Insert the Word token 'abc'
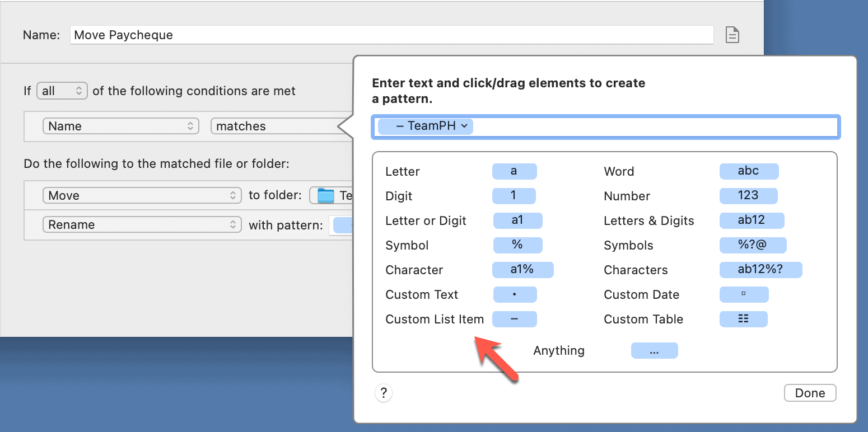 pyautogui.click(x=749, y=171)
